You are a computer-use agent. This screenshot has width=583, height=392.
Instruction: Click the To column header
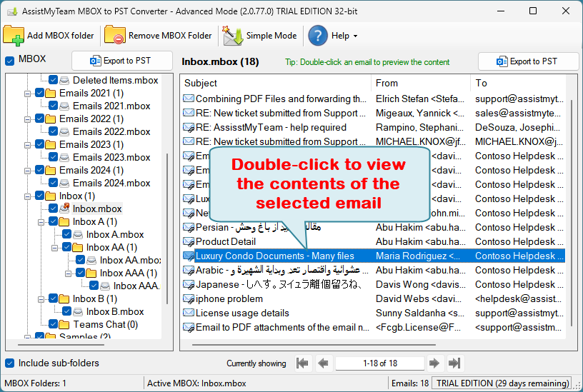pyautogui.click(x=518, y=84)
